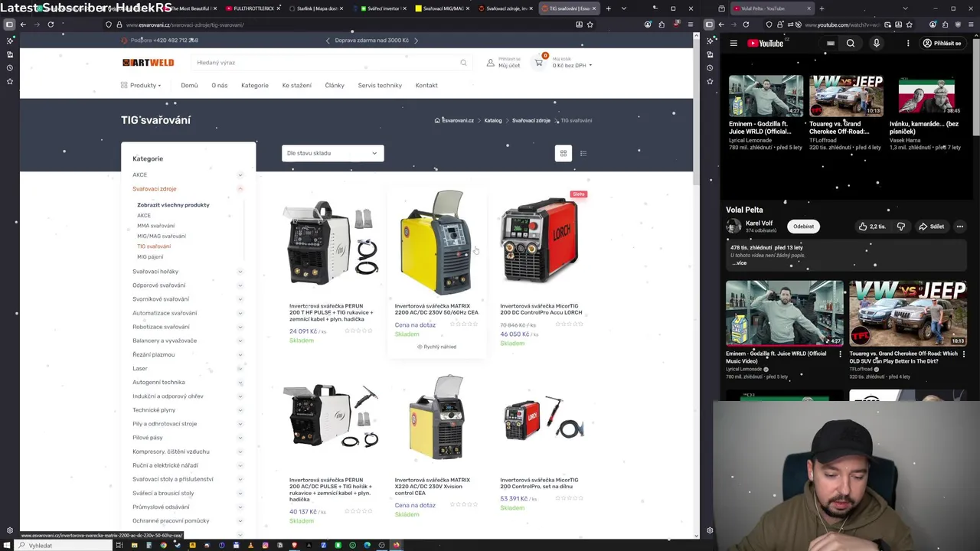
Task: Open the Kontakt menu item
Action: [426, 86]
